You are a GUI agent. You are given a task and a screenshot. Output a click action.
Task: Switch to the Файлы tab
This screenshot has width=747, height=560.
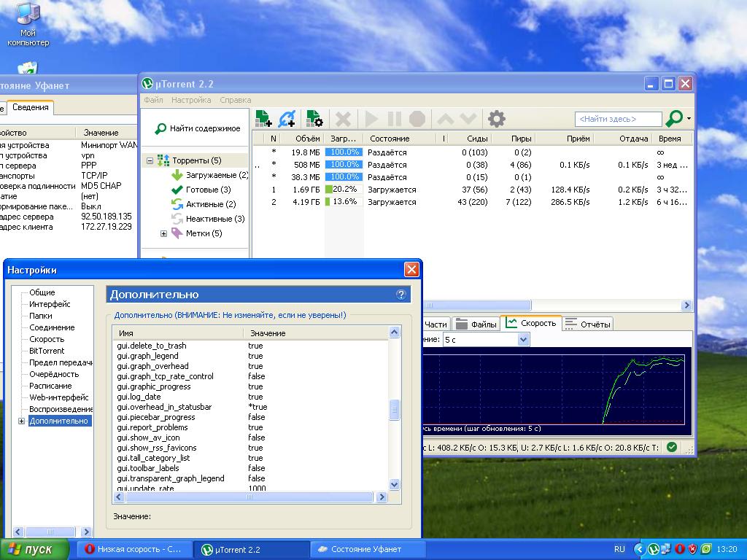[x=476, y=324]
